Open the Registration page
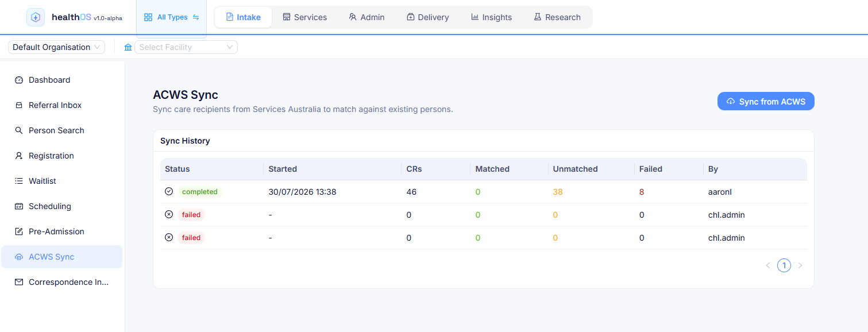The width and height of the screenshot is (868, 332). pos(62,156)
